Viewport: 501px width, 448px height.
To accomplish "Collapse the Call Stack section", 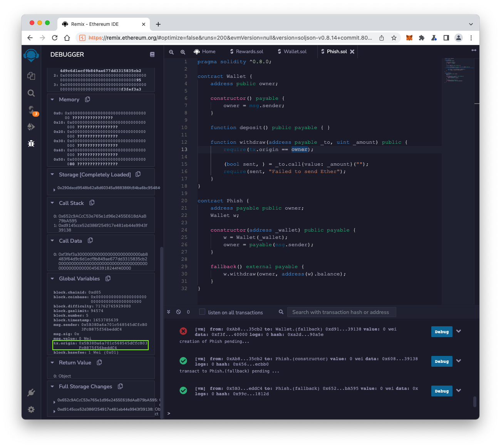I will [x=52, y=203].
